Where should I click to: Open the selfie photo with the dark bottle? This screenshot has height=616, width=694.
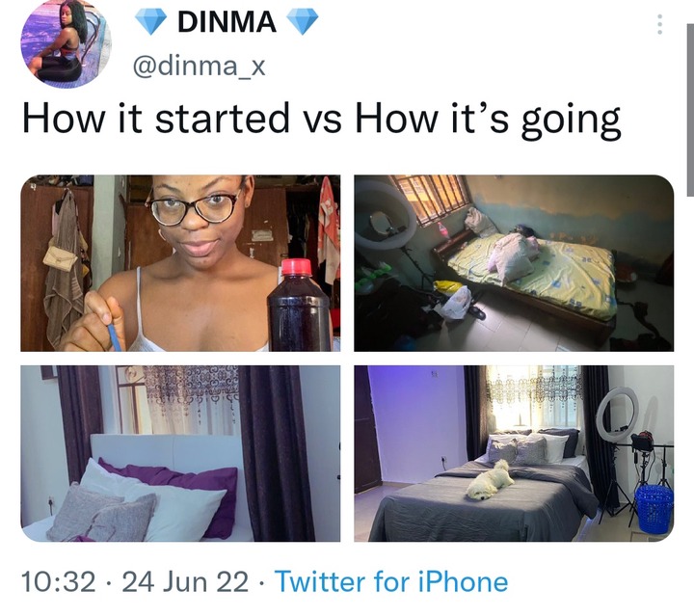click(180, 263)
